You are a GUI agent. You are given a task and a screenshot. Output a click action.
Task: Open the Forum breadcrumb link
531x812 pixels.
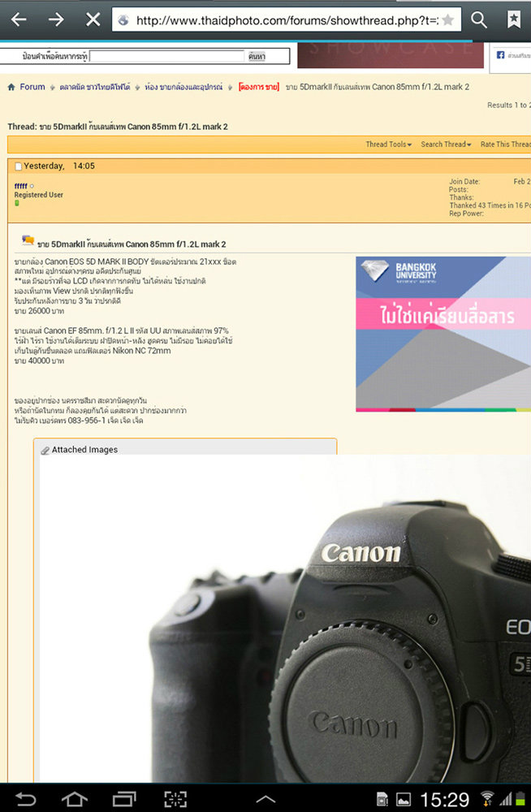32,87
